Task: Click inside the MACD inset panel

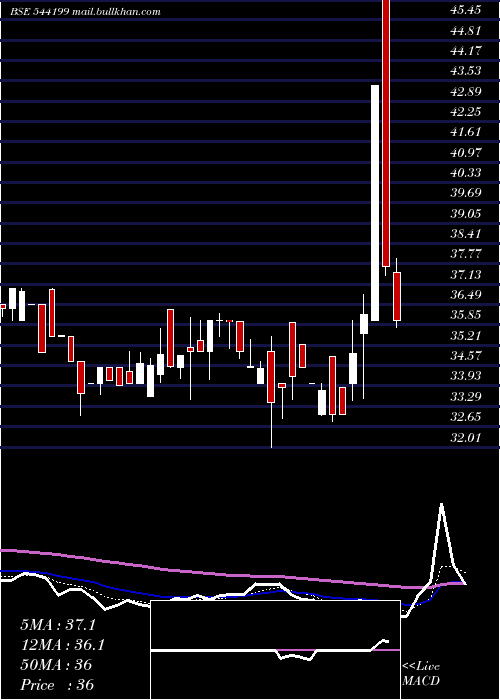Action: coord(275,650)
